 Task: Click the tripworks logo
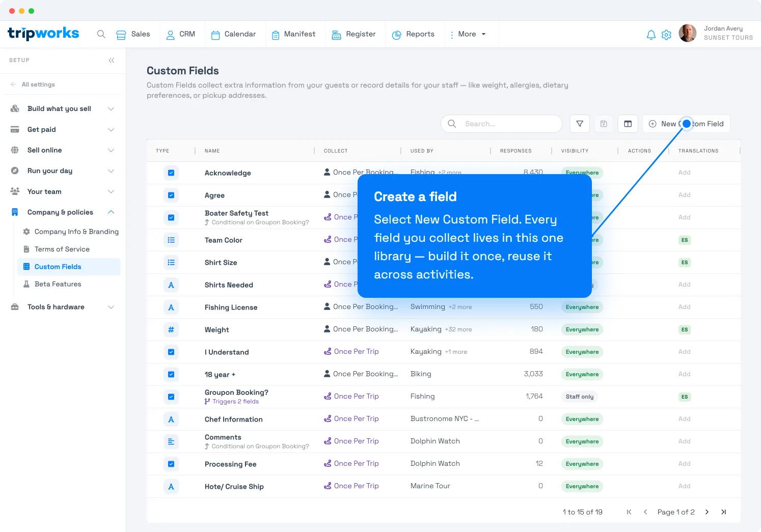click(43, 34)
